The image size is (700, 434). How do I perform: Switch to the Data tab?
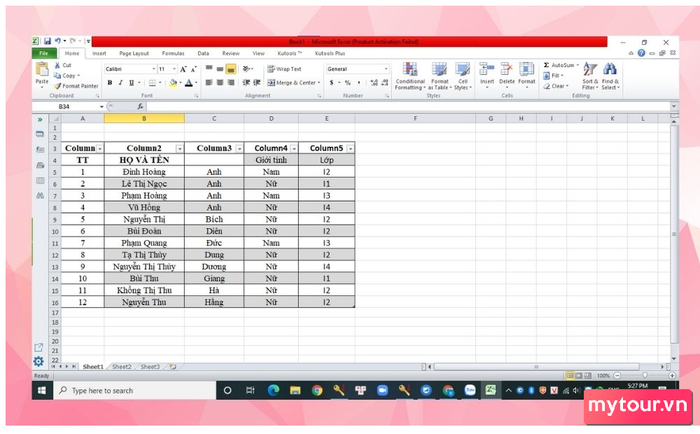point(203,53)
